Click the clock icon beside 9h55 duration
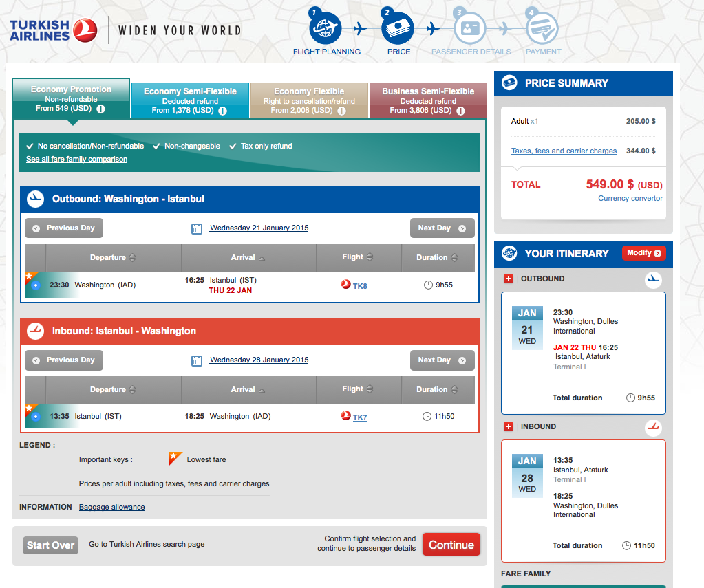This screenshot has height=588, width=704. pyautogui.click(x=428, y=285)
